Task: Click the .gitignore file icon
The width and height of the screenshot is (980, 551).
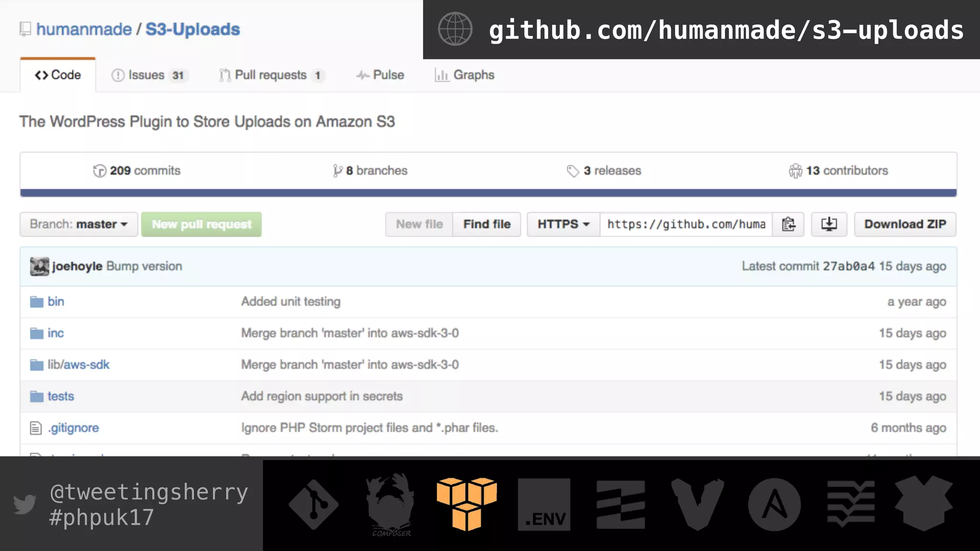Action: click(36, 428)
